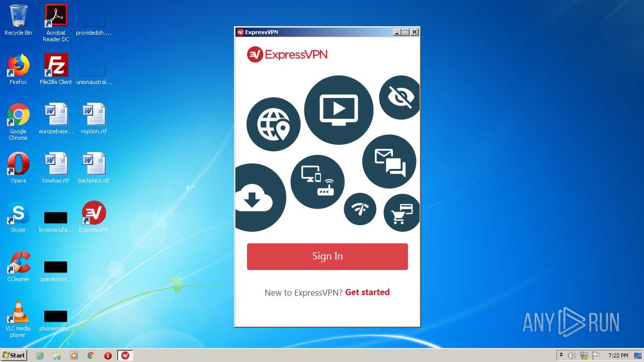Open media player from the taskbar

pos(74,355)
